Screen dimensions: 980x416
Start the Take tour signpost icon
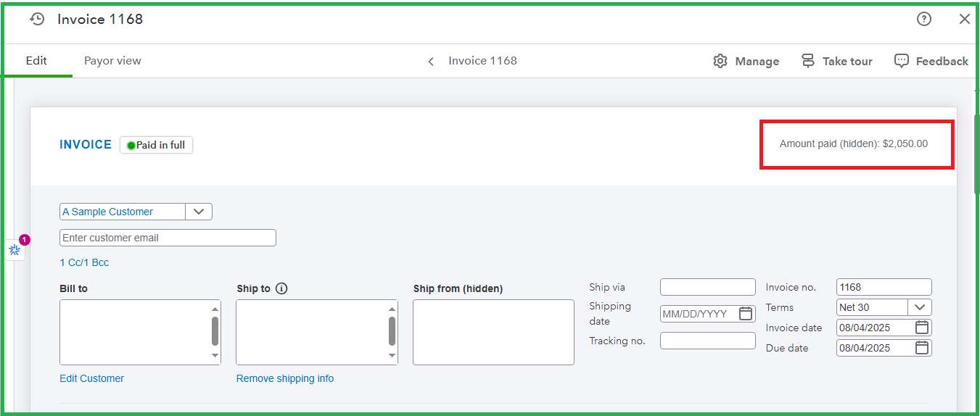pos(808,61)
